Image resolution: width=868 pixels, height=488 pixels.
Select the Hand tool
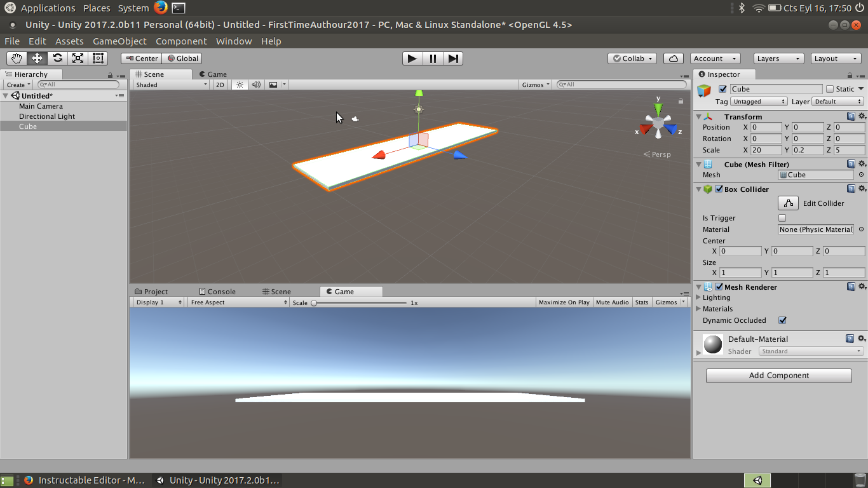click(x=17, y=58)
